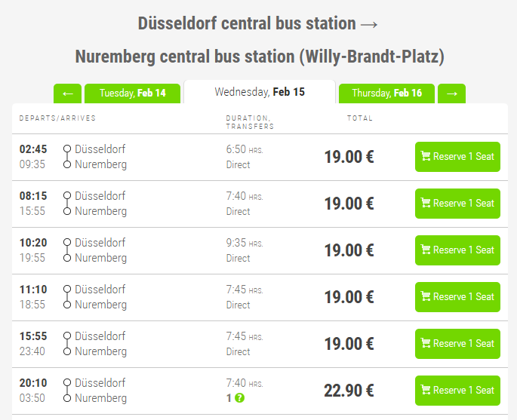The height and width of the screenshot is (420, 517).
Task: Click the green question mark transfer icon
Action: point(240,398)
